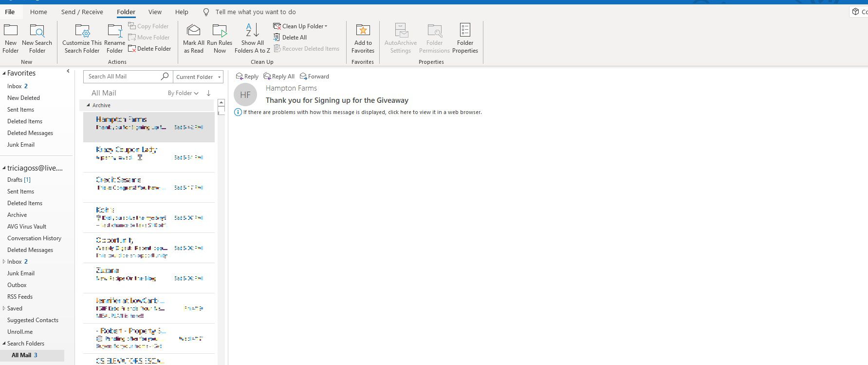Collapse the Search Folders node

[x=4, y=344]
